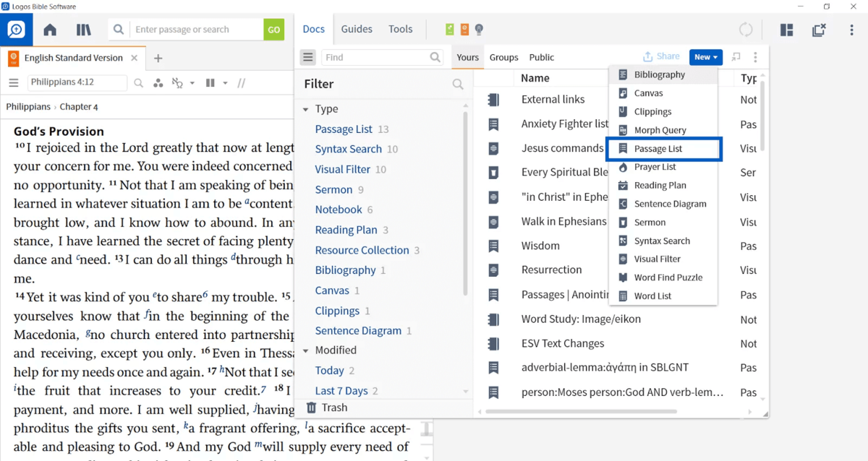Select Sermon in the New menu
868x461 pixels.
pos(650,223)
